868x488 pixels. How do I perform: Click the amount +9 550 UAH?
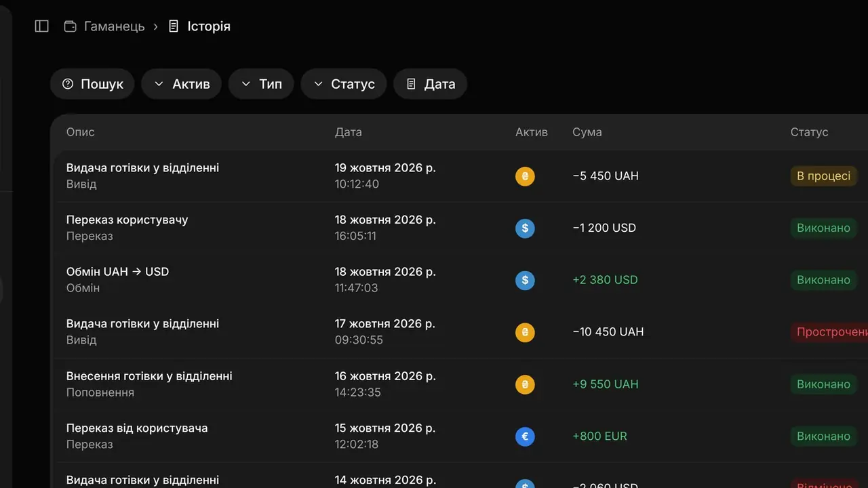click(x=606, y=384)
